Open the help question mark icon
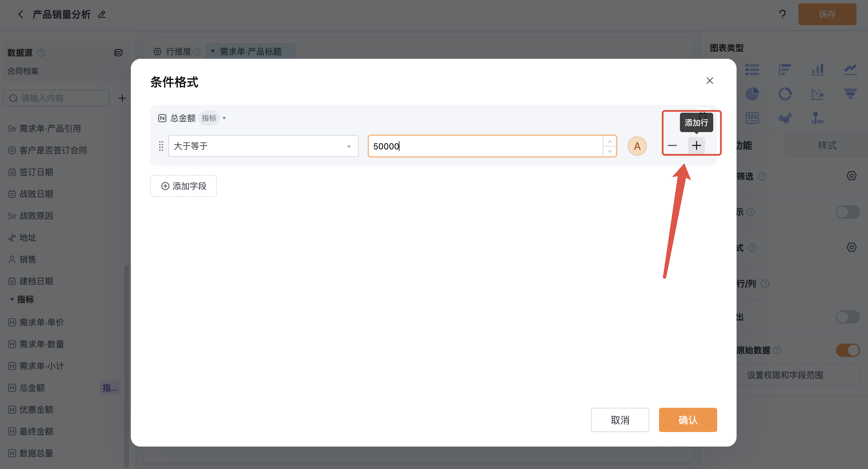Screen dimensions: 868x469 [x=782, y=14]
